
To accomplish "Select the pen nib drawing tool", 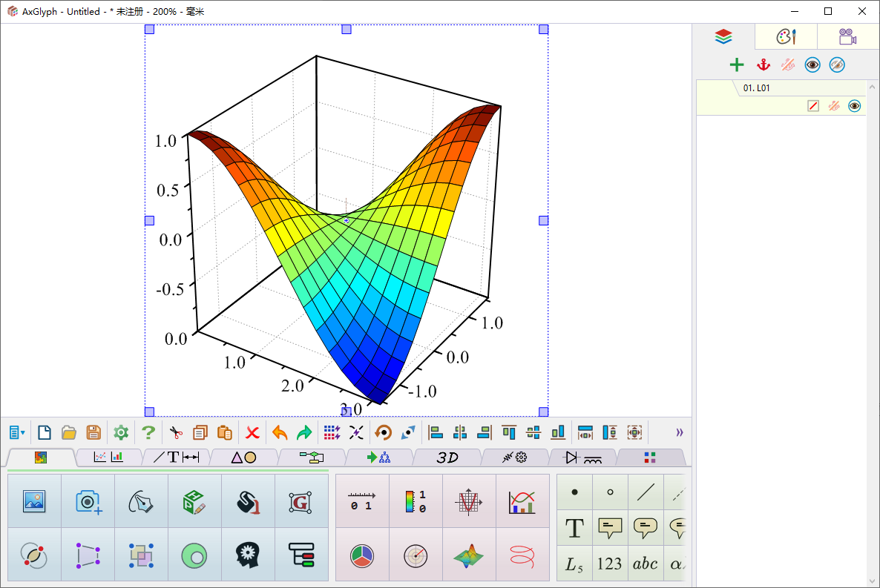I will pyautogui.click(x=141, y=501).
